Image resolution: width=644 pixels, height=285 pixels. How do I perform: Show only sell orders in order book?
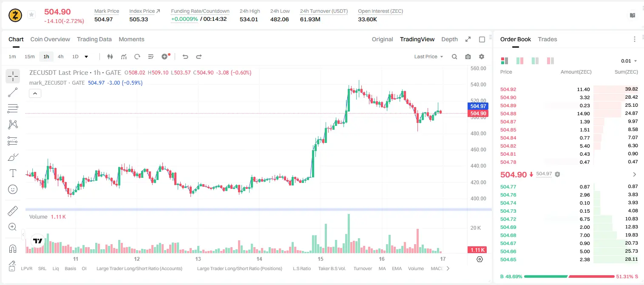tap(550, 61)
